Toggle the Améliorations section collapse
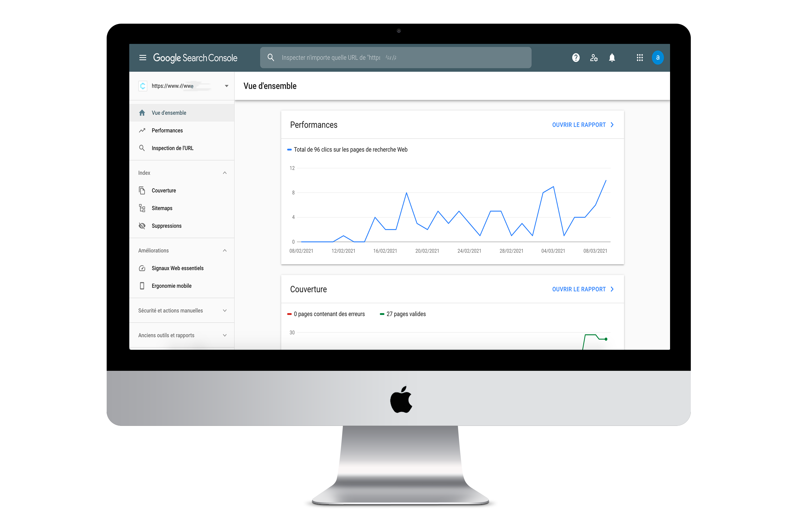 (225, 250)
